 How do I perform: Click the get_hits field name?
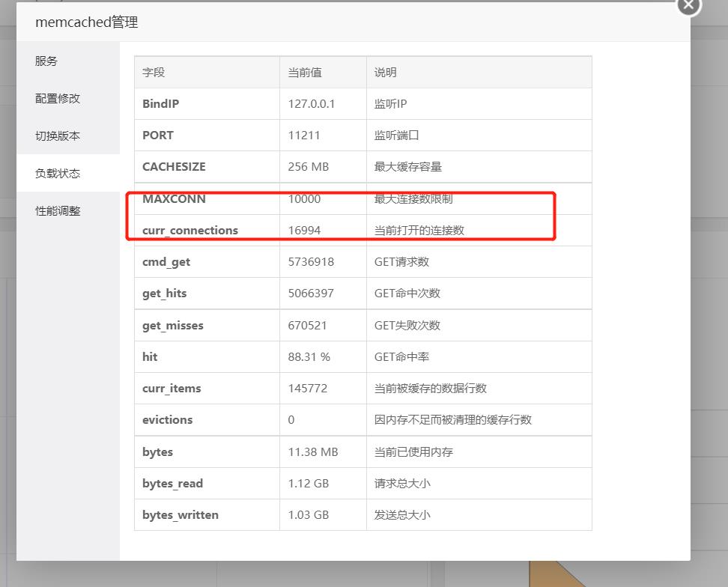[164, 293]
